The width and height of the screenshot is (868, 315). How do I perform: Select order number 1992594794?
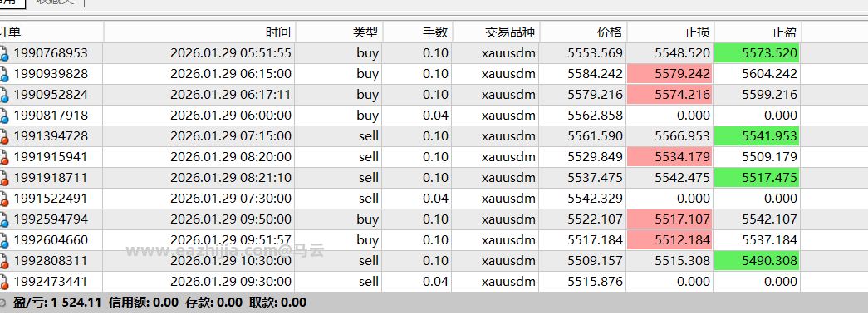click(x=51, y=219)
